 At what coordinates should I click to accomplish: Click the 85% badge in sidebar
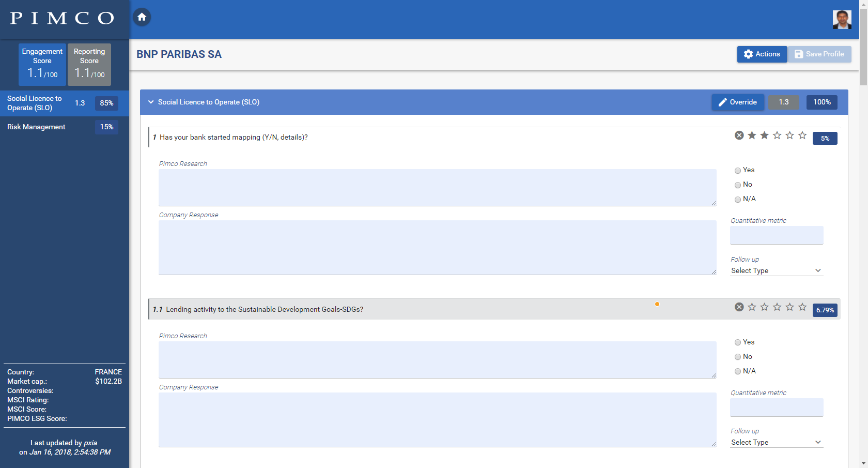[106, 103]
